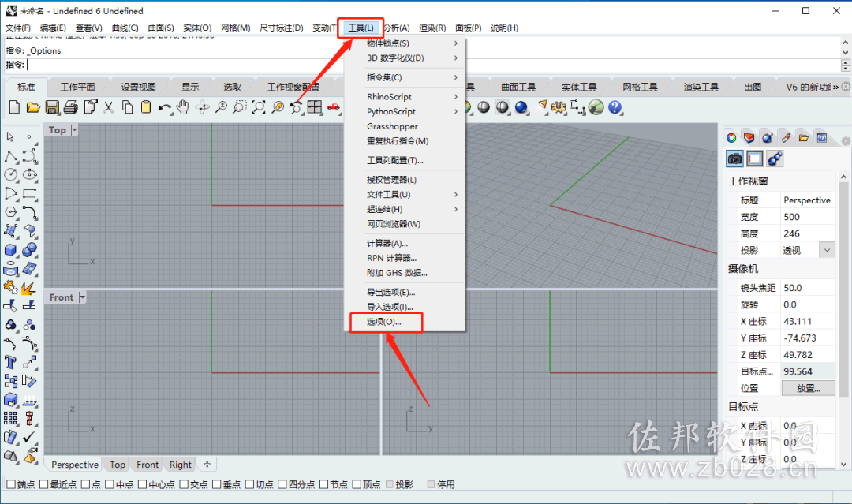Switch to the Perspective viewport tab

pos(75,465)
